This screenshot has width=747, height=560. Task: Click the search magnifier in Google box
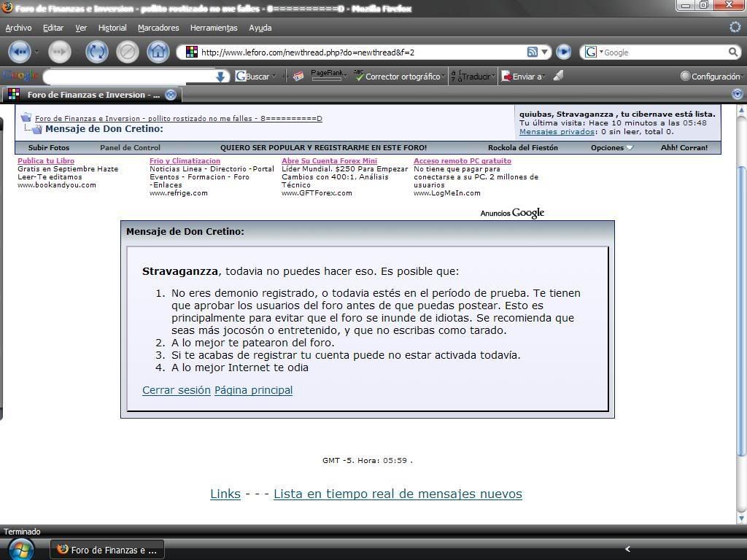coord(733,52)
